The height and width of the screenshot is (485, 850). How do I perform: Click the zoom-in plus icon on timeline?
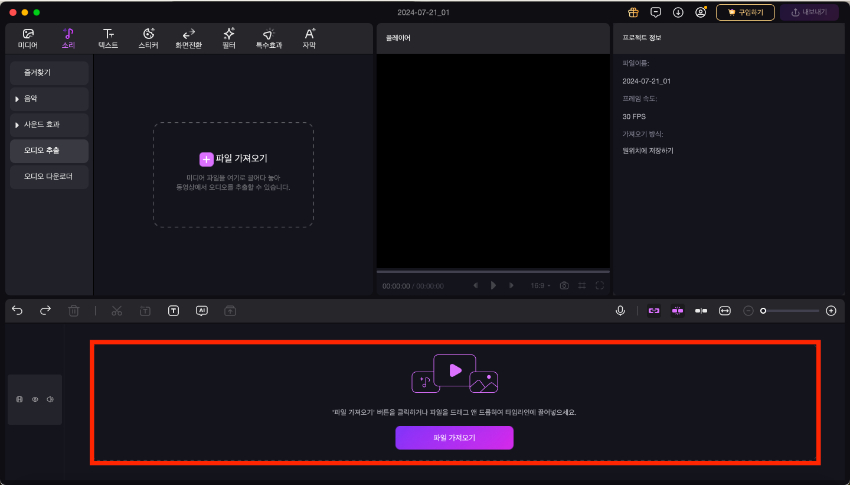coord(831,311)
